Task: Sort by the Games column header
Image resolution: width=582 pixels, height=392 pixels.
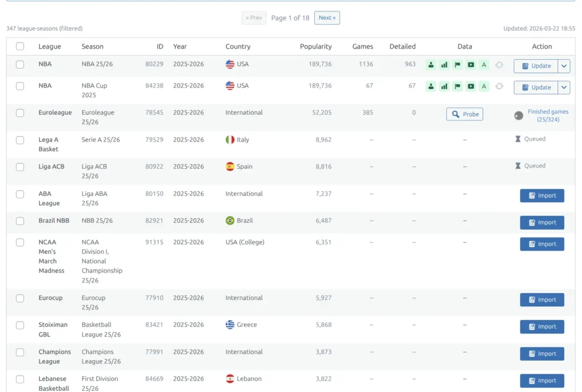Action: click(363, 47)
